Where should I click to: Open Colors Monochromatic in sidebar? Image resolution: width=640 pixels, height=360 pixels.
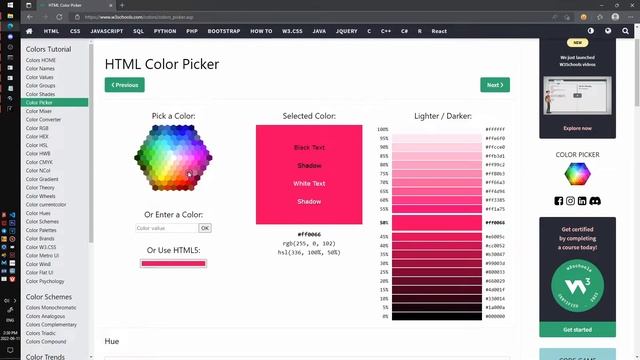pos(51,308)
